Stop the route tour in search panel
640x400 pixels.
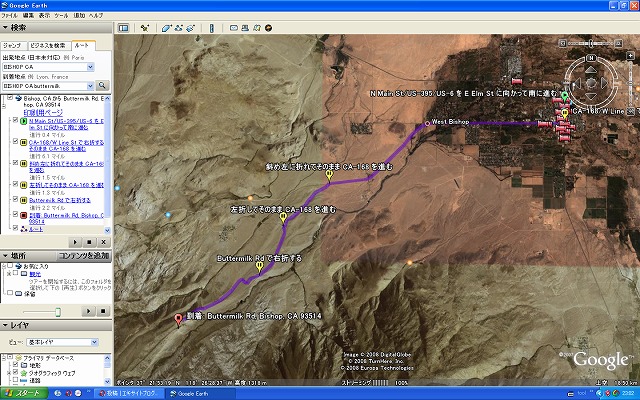[89, 242]
